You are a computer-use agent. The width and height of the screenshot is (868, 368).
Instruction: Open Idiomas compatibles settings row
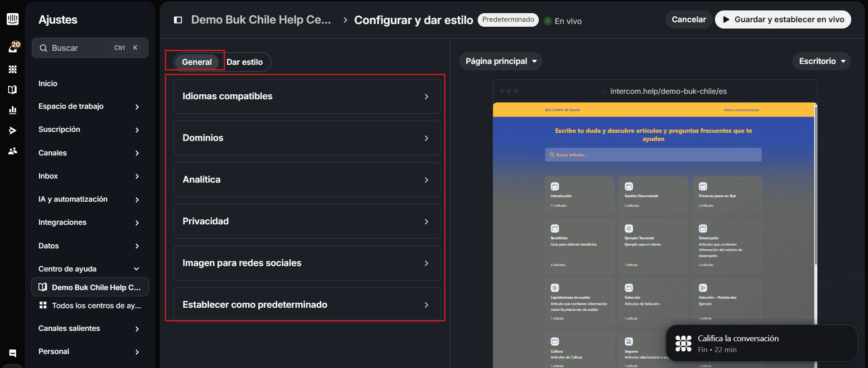(307, 97)
